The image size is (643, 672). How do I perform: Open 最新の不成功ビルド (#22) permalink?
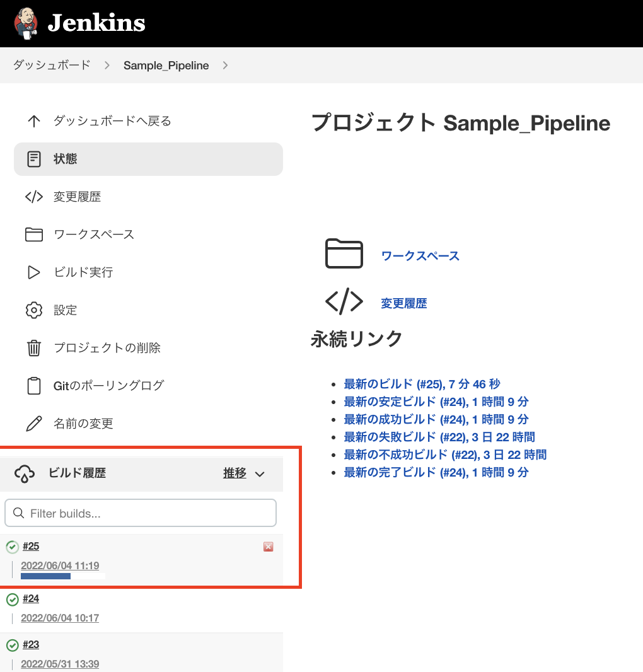pyautogui.click(x=446, y=455)
